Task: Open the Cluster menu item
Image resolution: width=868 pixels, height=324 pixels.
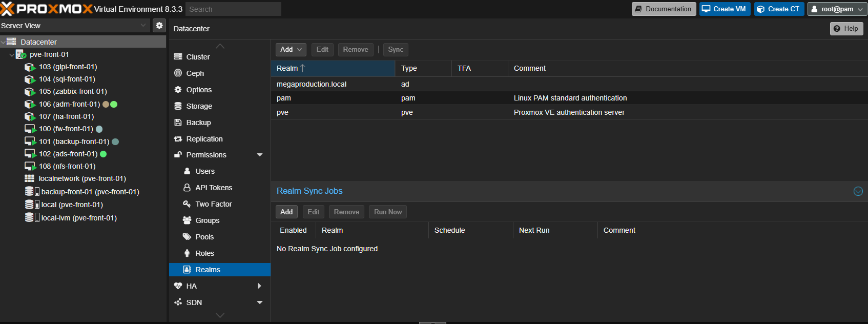Action: [x=198, y=57]
